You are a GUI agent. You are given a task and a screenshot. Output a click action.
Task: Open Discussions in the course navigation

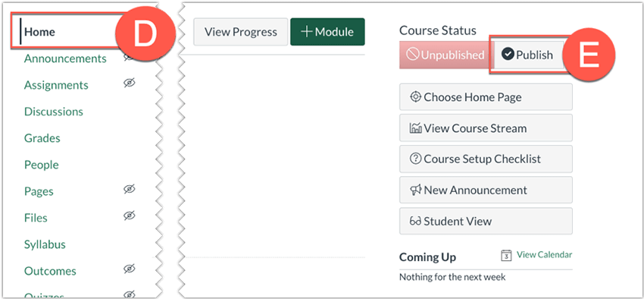tap(53, 112)
